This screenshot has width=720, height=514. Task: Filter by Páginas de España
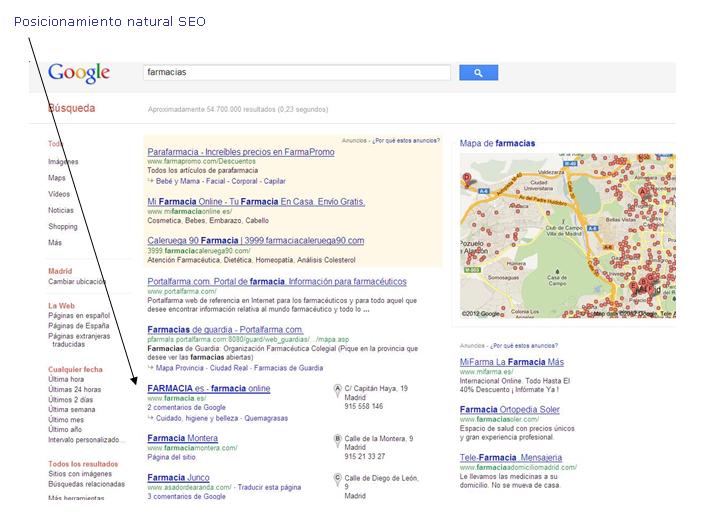(x=79, y=326)
